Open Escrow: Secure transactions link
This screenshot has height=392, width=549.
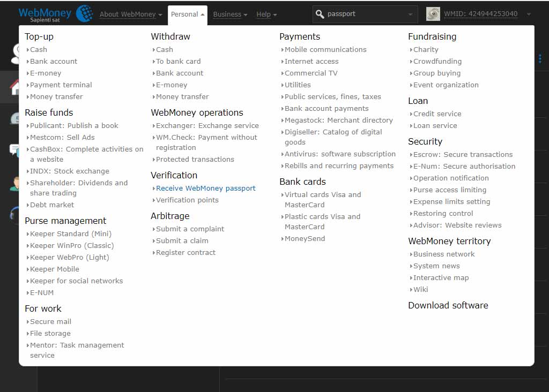pos(463,155)
